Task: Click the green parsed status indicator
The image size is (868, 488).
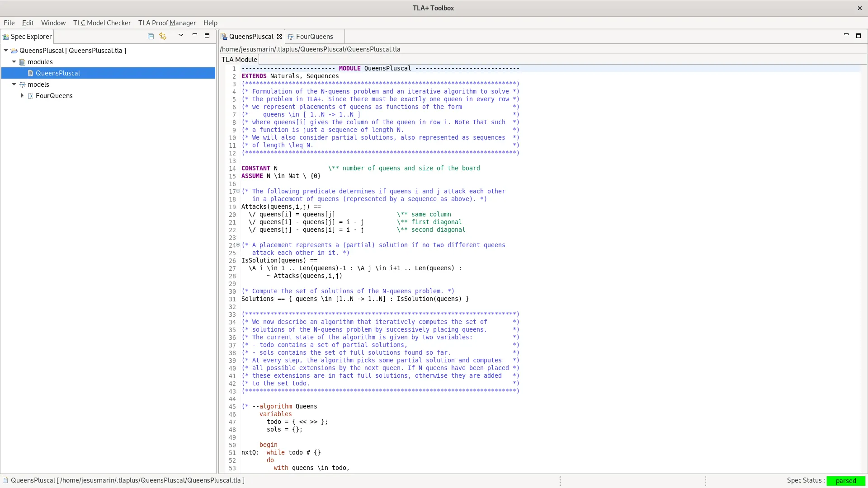Action: coord(846,481)
